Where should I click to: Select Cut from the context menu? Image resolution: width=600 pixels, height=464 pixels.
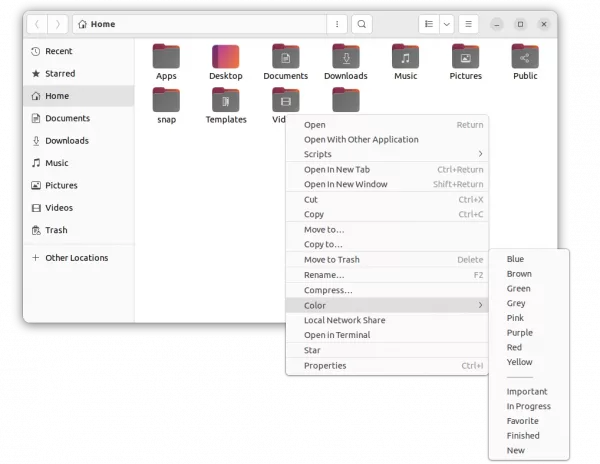[x=387, y=200]
